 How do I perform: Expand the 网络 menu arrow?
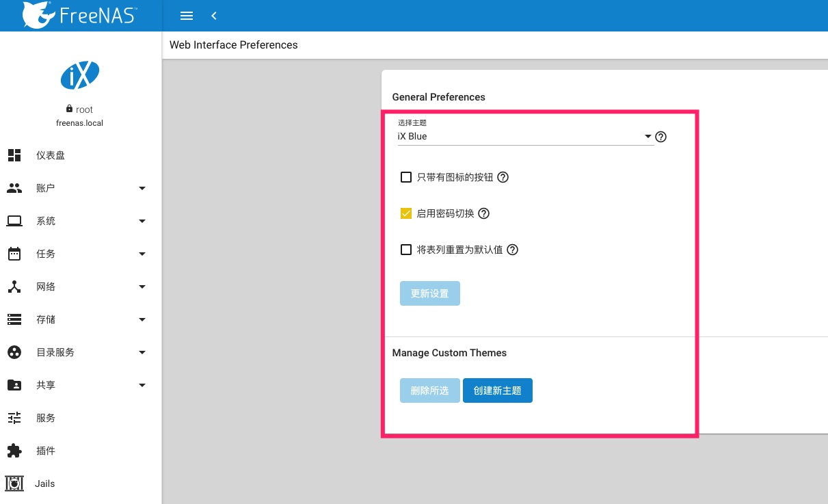[142, 287]
